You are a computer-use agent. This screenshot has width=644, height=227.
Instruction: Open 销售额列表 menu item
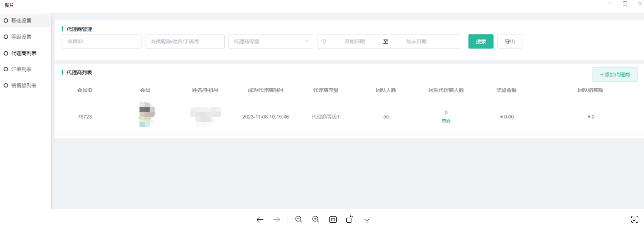pos(24,85)
